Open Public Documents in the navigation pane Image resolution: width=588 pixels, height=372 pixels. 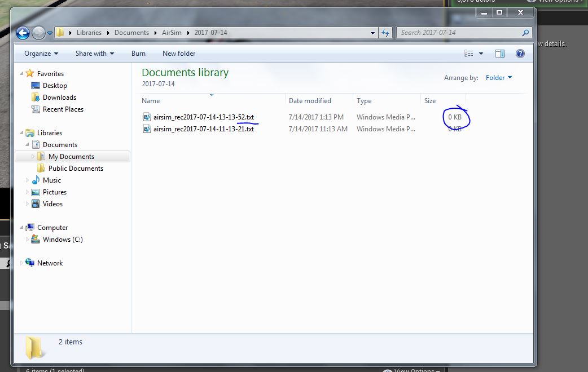pos(76,169)
